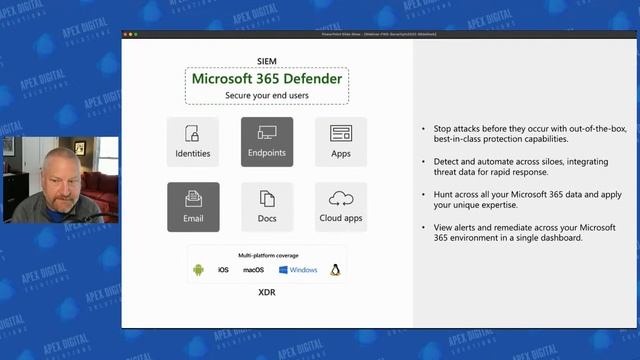The height and width of the screenshot is (360, 640).
Task: Click the macOS platform label
Action: pos(253,270)
